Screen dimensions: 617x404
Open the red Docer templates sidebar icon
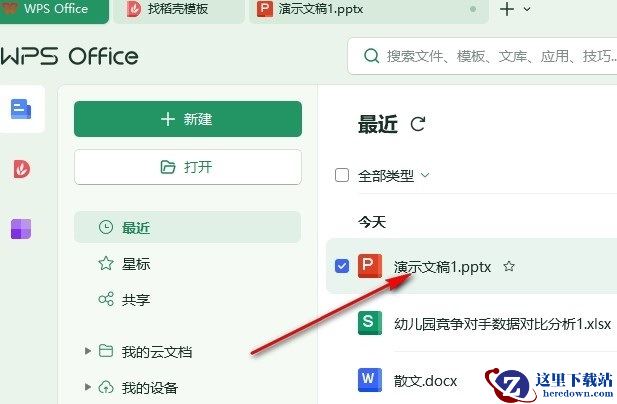coord(22,169)
